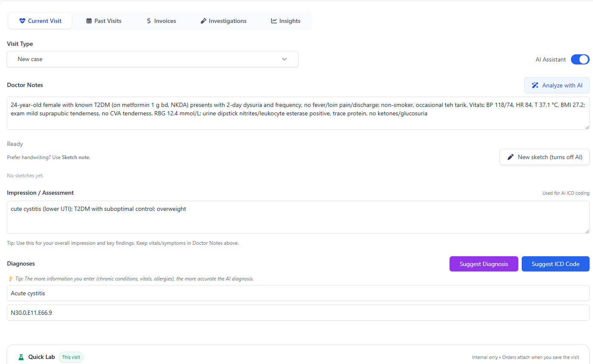This screenshot has width=593, height=364.
Task: Click the flask icon next to Quick Lab
Action: (20, 357)
